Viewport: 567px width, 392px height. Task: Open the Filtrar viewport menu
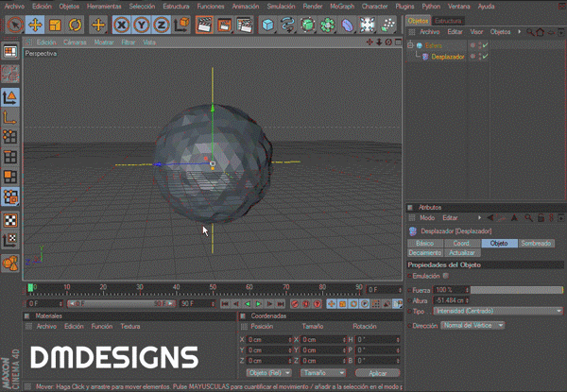point(128,43)
